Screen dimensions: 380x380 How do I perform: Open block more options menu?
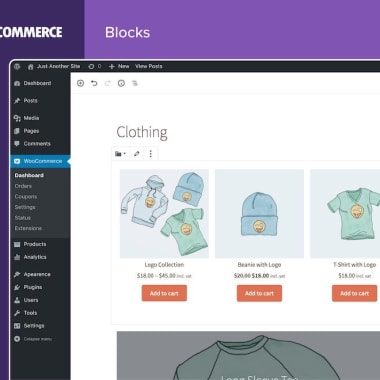[151, 154]
